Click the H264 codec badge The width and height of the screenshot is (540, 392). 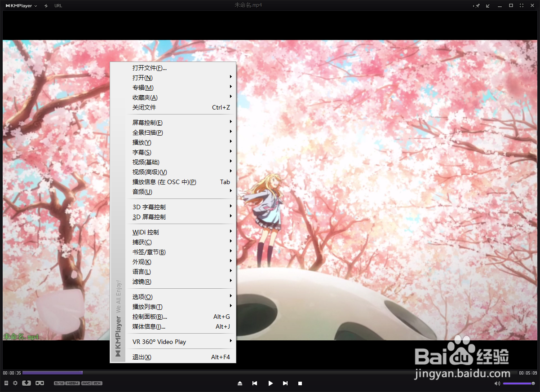click(72, 383)
